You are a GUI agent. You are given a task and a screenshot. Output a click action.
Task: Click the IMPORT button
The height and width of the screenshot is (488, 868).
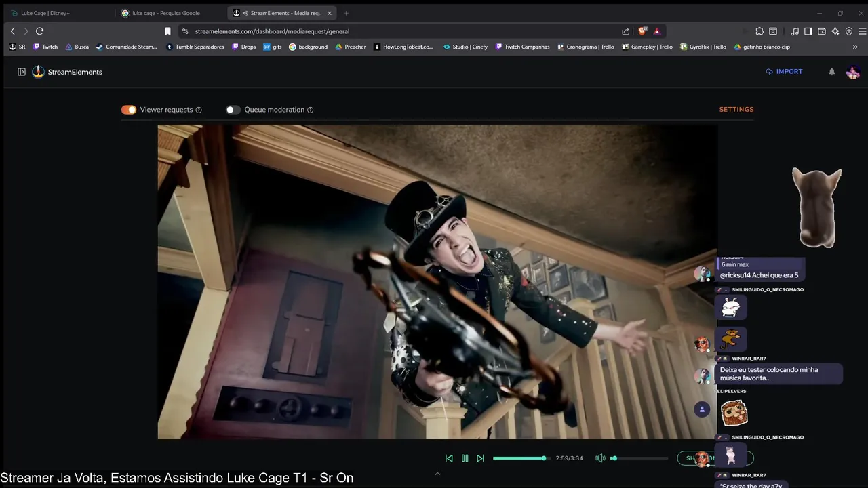[784, 71]
